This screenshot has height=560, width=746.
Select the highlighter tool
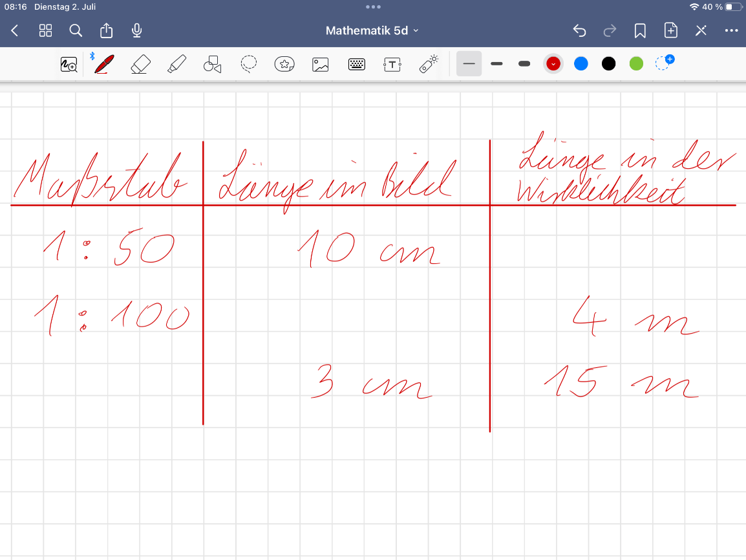[176, 63]
